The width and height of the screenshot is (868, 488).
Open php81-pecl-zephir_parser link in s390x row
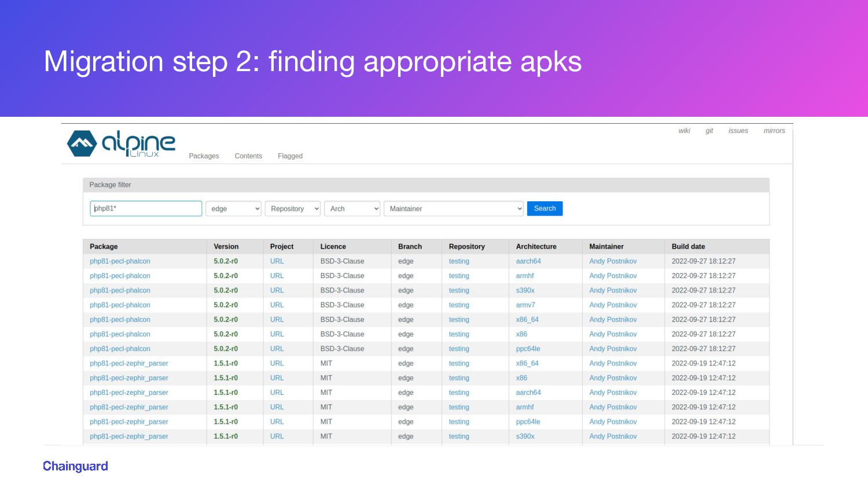click(x=129, y=436)
